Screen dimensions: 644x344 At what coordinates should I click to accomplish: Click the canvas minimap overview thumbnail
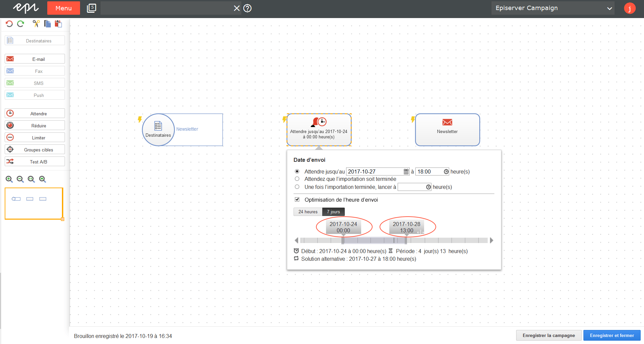(x=34, y=204)
